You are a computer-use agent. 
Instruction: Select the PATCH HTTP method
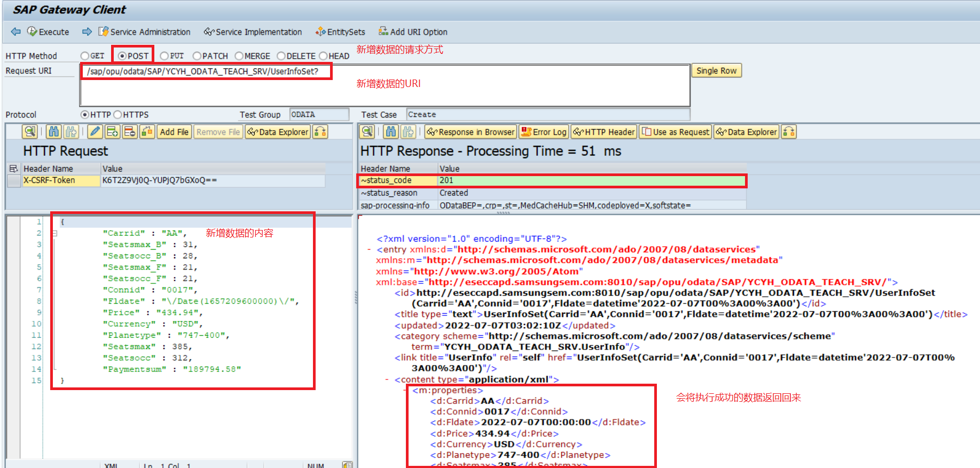pyautogui.click(x=197, y=56)
